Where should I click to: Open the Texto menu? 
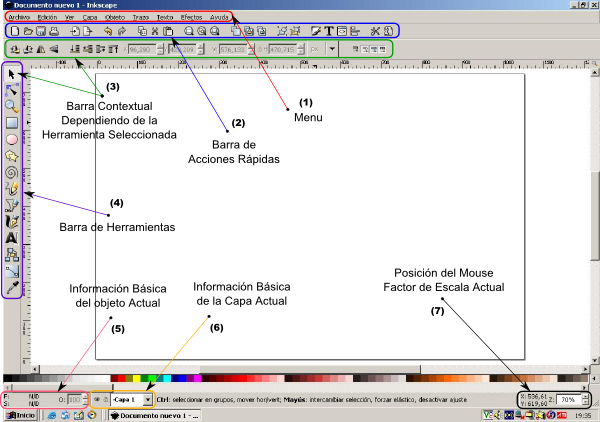[165, 17]
